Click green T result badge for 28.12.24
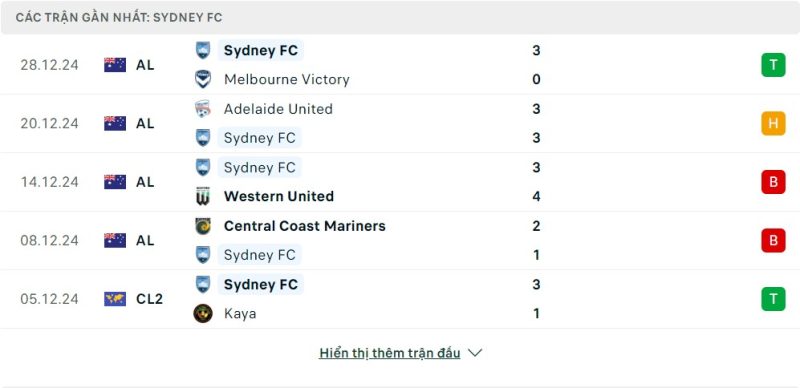The image size is (800, 388). 773,65
